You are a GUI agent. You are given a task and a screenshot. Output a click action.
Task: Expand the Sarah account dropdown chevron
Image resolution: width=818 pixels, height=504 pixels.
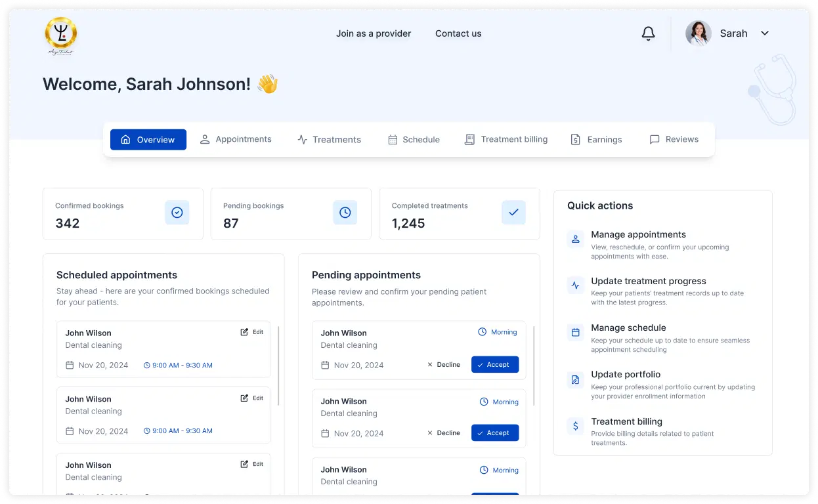tap(764, 33)
